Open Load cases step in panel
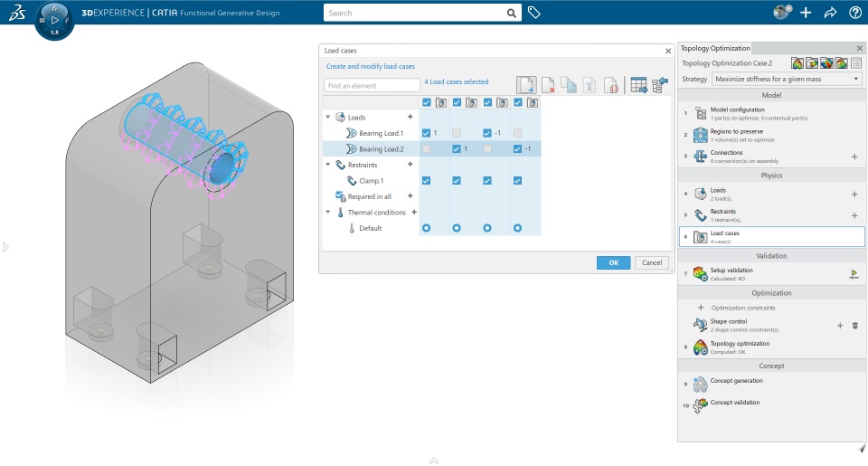Screen dimensions: 868x466 771,236
